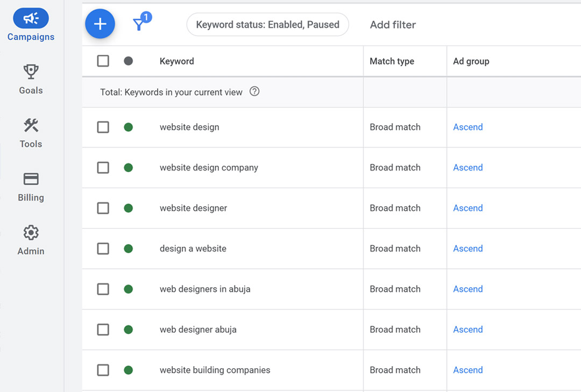Screen dimensions: 581x392
Task: Open the Tools wrench icon
Action: 31,125
